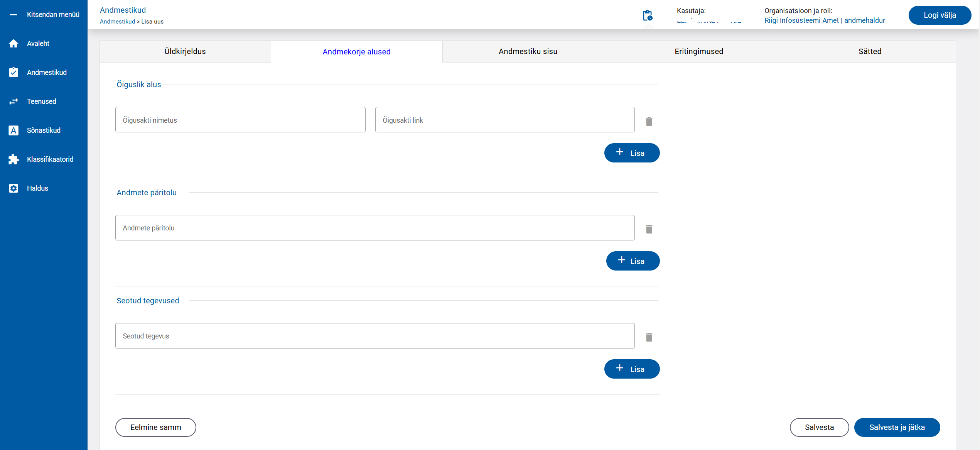980x450 pixels.
Task: Remove the Seotud tegevus row
Action: [649, 337]
